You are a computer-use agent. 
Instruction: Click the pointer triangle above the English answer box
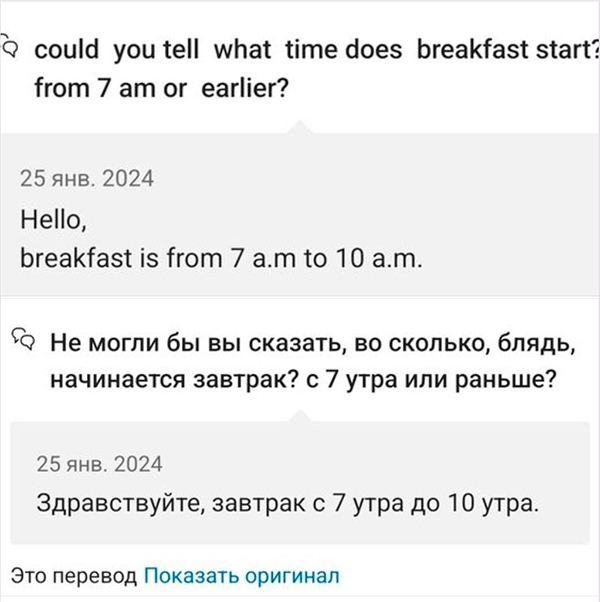coord(299,128)
